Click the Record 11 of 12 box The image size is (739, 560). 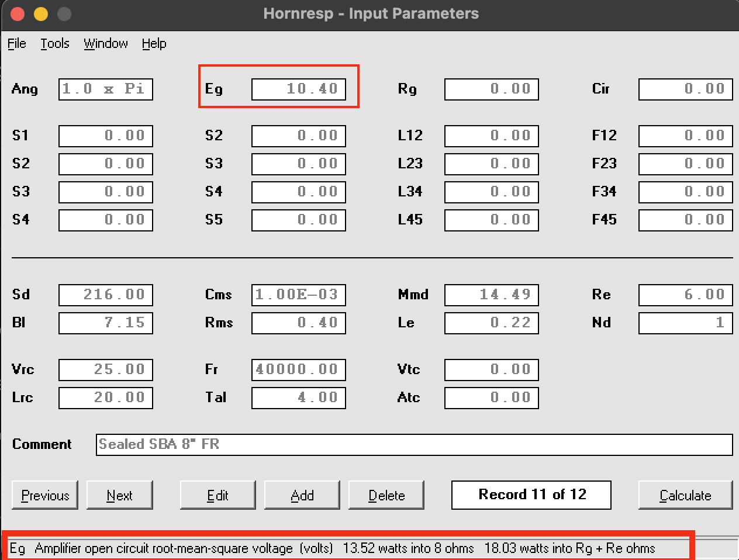(x=531, y=495)
